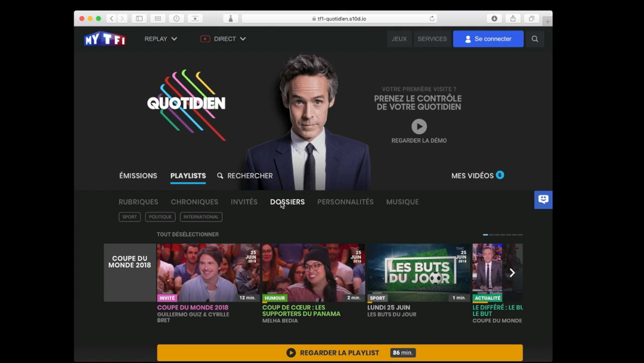Toggle the Safari sidebar icon
This screenshot has height=363, width=644.
tap(139, 19)
